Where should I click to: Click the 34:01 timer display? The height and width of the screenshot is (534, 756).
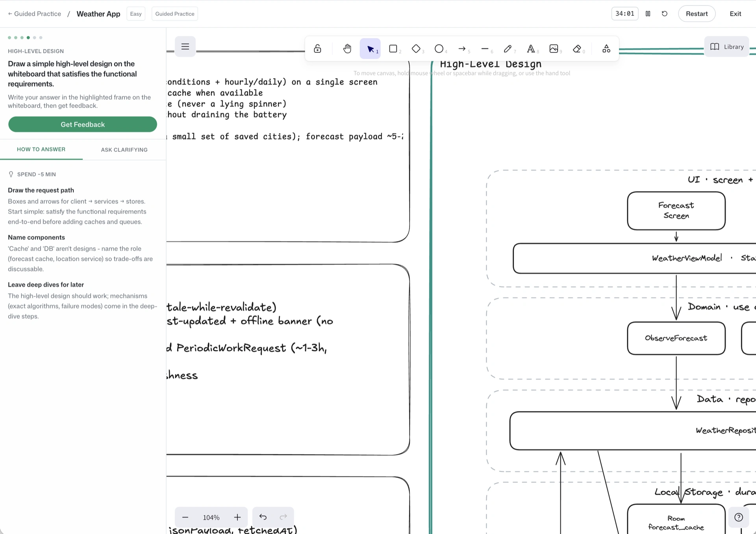625,14
